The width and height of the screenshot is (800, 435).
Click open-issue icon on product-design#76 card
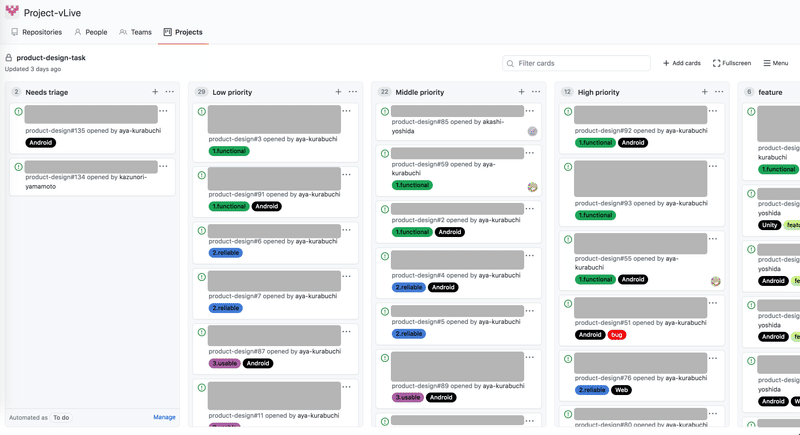568,359
